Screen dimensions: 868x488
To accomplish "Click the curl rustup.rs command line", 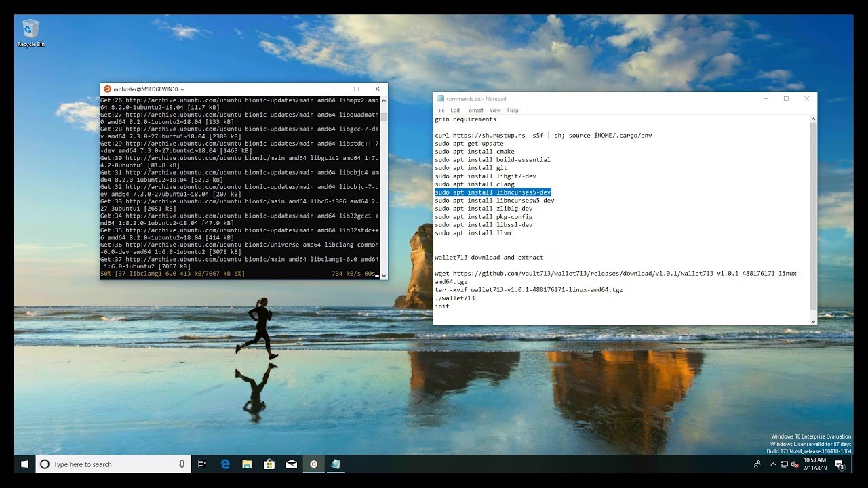I will [x=543, y=136].
